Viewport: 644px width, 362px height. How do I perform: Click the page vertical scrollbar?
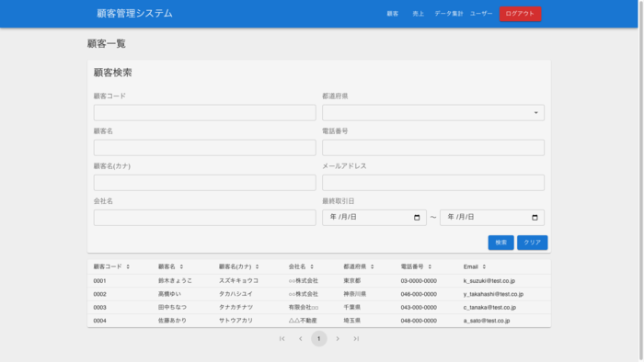(641, 181)
